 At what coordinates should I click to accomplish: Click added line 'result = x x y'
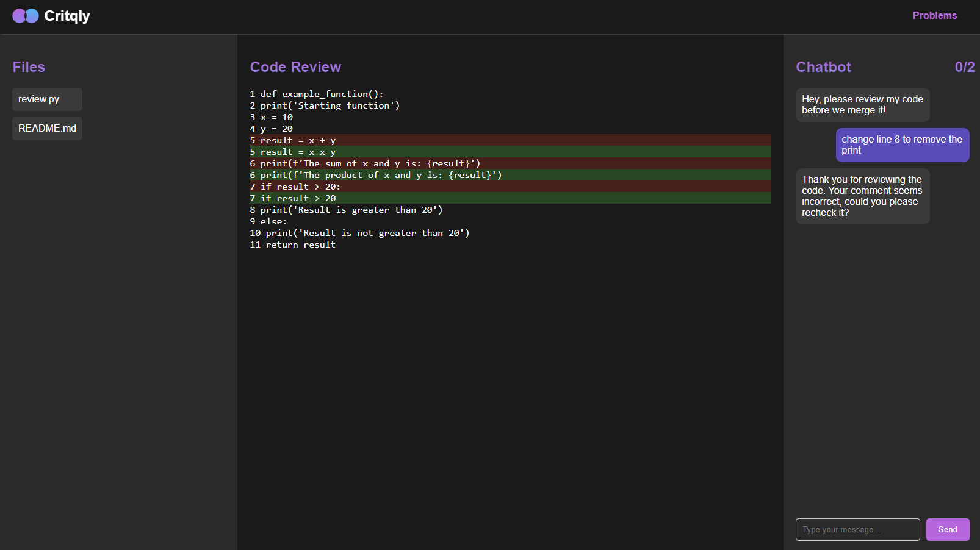[510, 152]
